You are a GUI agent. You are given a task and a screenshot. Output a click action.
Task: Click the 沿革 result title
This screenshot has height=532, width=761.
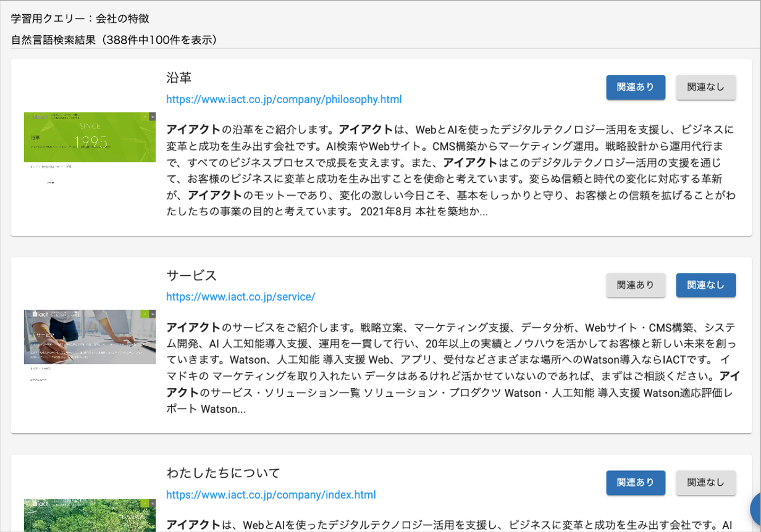[x=179, y=78]
